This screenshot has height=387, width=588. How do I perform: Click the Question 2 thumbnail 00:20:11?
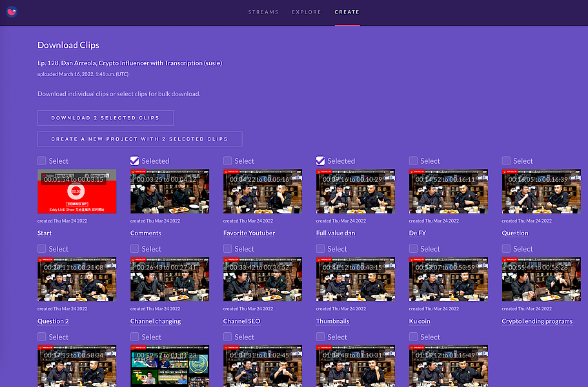click(x=77, y=279)
